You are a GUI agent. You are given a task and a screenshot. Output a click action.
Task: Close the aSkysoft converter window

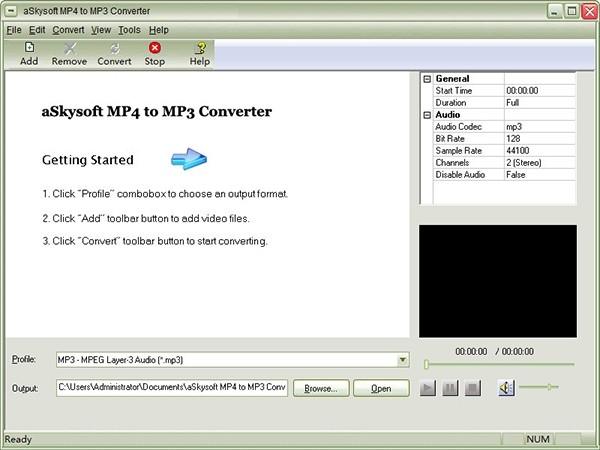coord(589,11)
